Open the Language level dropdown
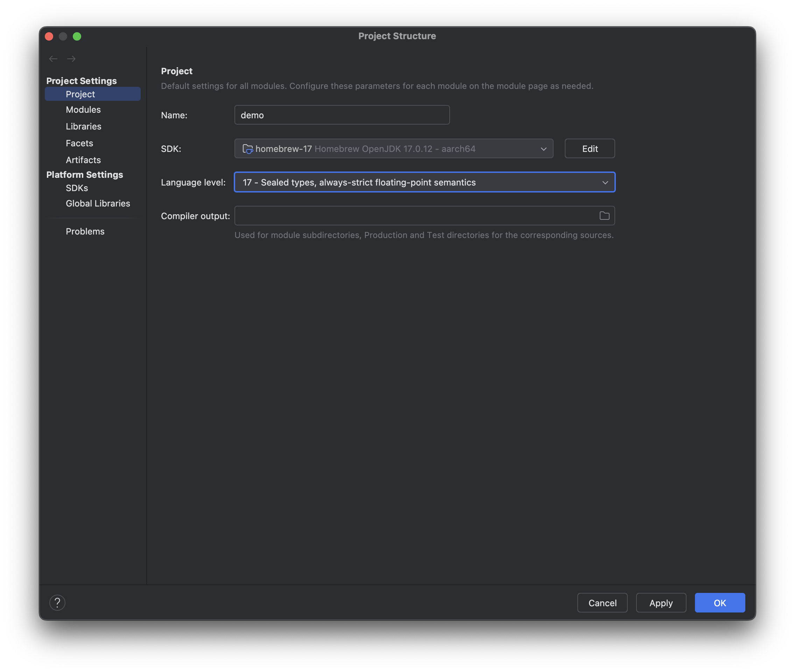 (424, 182)
